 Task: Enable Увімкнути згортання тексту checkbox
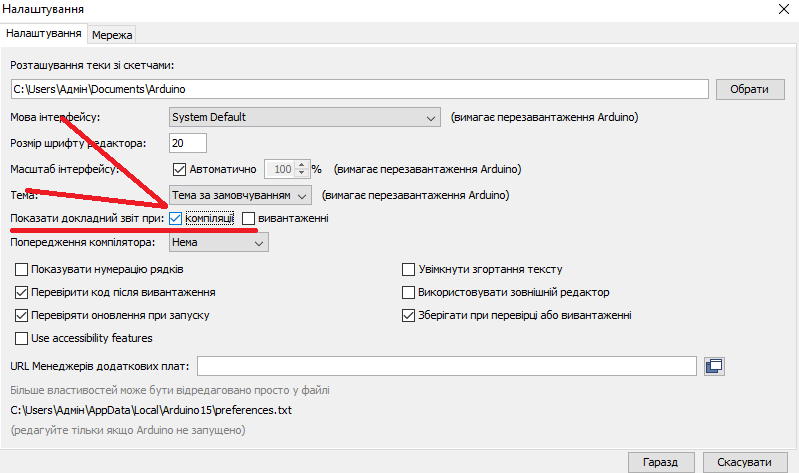(x=408, y=269)
